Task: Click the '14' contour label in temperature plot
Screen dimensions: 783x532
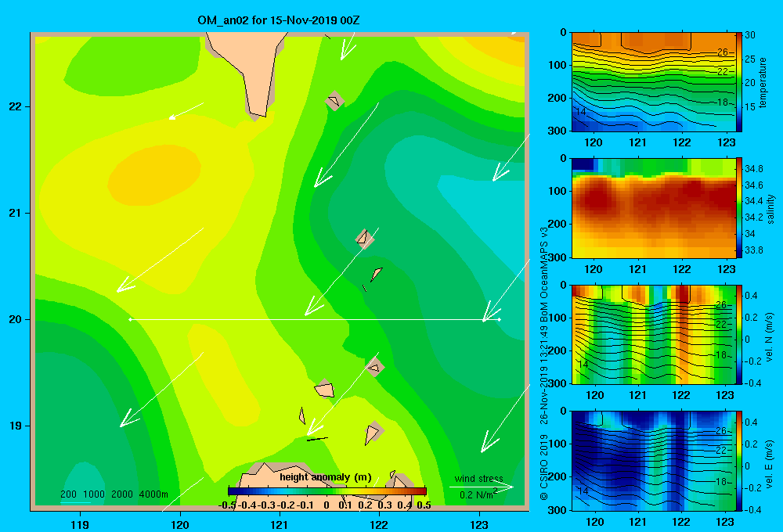Action: (580, 112)
